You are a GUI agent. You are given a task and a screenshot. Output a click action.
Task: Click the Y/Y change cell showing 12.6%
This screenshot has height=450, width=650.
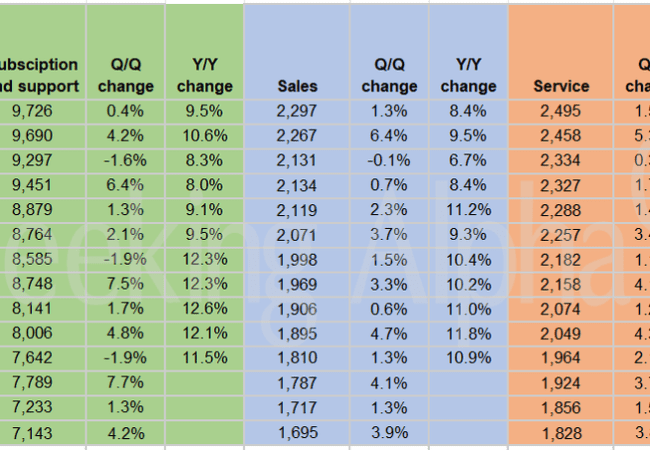(x=203, y=307)
